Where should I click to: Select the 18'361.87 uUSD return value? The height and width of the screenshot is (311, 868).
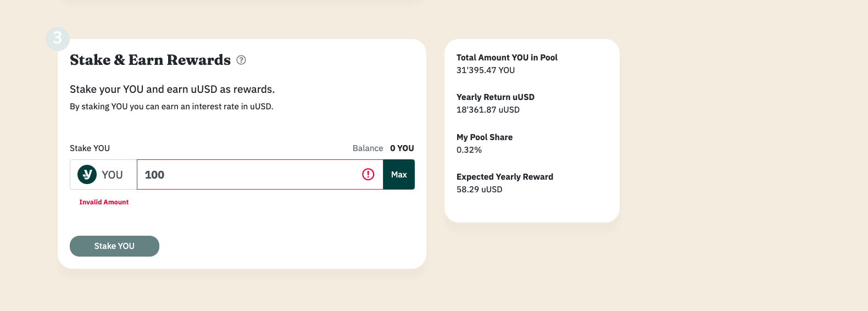tap(488, 110)
